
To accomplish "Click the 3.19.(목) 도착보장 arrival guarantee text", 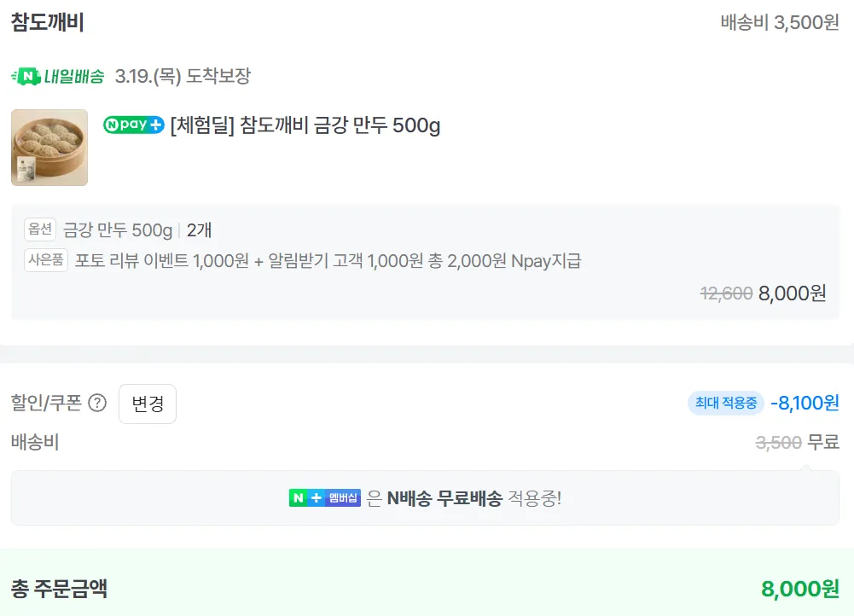I will point(183,77).
